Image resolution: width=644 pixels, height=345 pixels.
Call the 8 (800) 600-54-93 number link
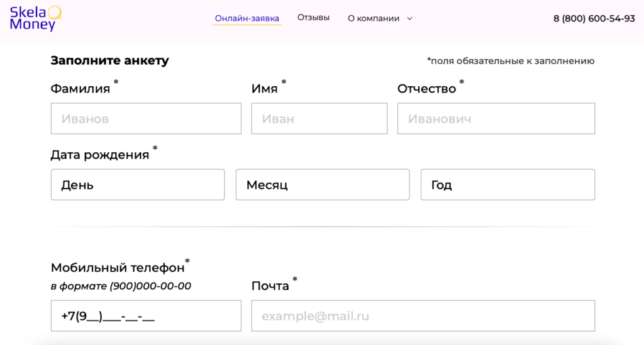[594, 18]
